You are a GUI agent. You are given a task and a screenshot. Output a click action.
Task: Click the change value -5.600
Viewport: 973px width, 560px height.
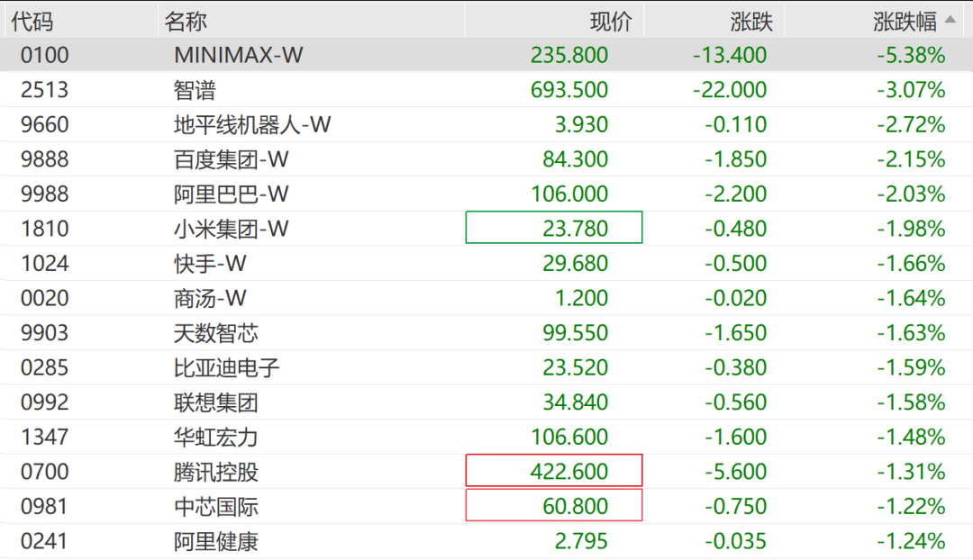(736, 472)
